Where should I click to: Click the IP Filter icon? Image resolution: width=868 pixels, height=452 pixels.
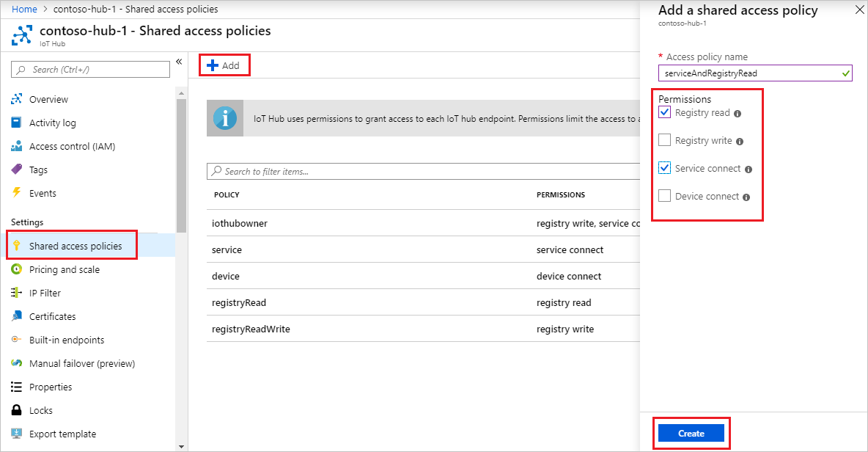17,293
